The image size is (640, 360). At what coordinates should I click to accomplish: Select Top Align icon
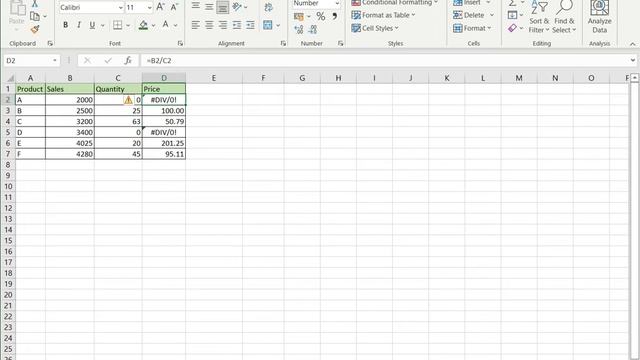coord(196,7)
